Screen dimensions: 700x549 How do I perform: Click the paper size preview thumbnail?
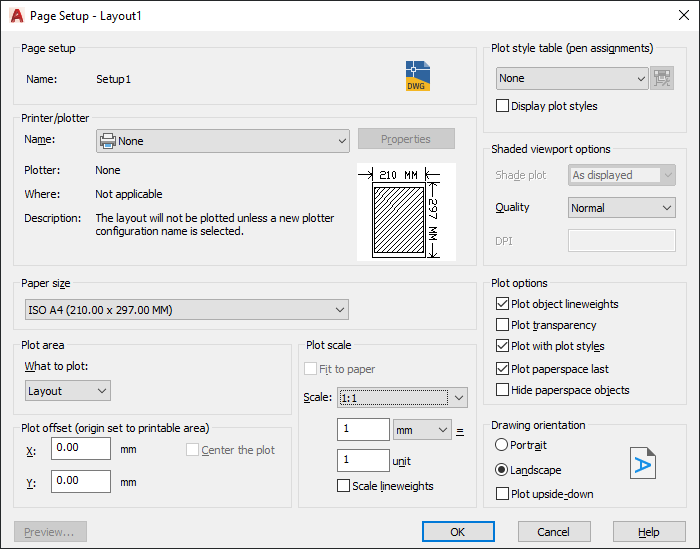click(x=406, y=212)
